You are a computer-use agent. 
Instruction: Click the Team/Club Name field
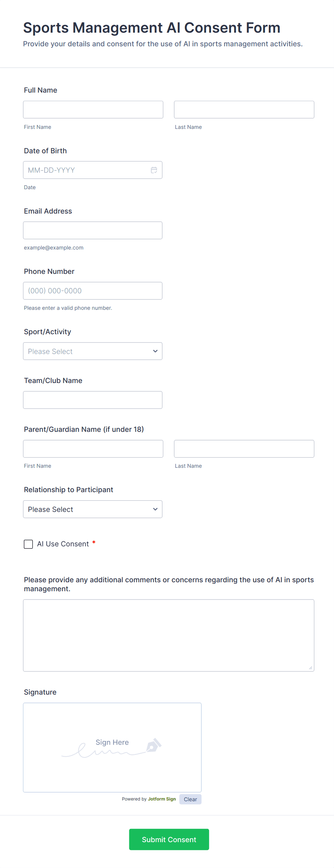(93, 400)
